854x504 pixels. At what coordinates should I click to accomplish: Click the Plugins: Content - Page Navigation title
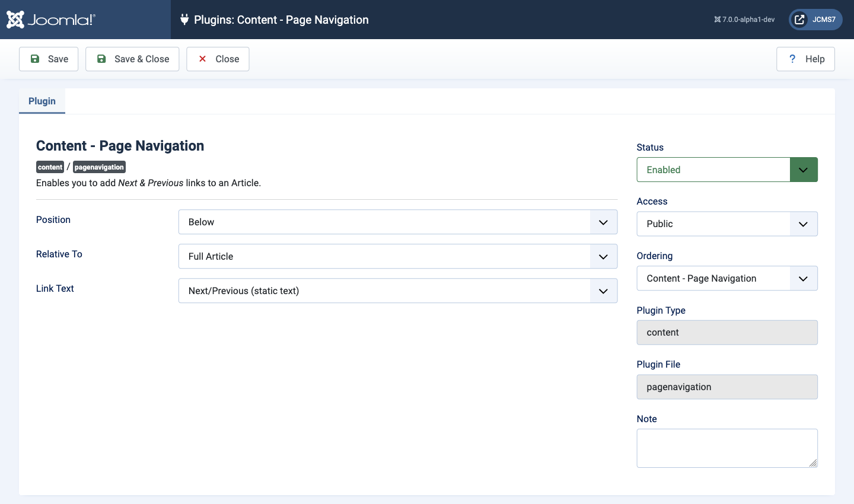(281, 20)
